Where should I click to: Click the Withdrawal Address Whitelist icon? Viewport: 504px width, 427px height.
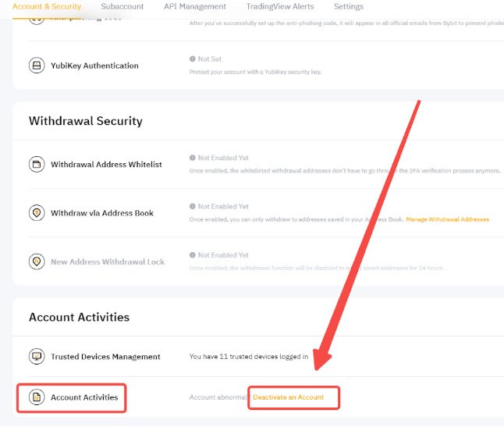tap(37, 164)
